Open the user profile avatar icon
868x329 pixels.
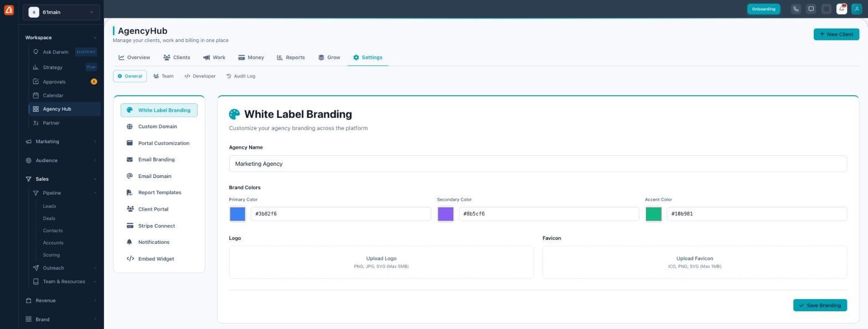[x=856, y=9]
